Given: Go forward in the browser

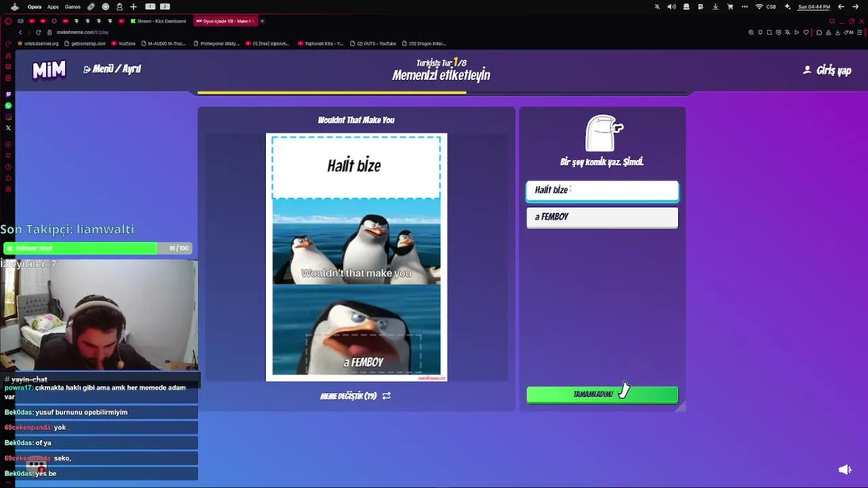Looking at the screenshot, I should click(x=29, y=33).
